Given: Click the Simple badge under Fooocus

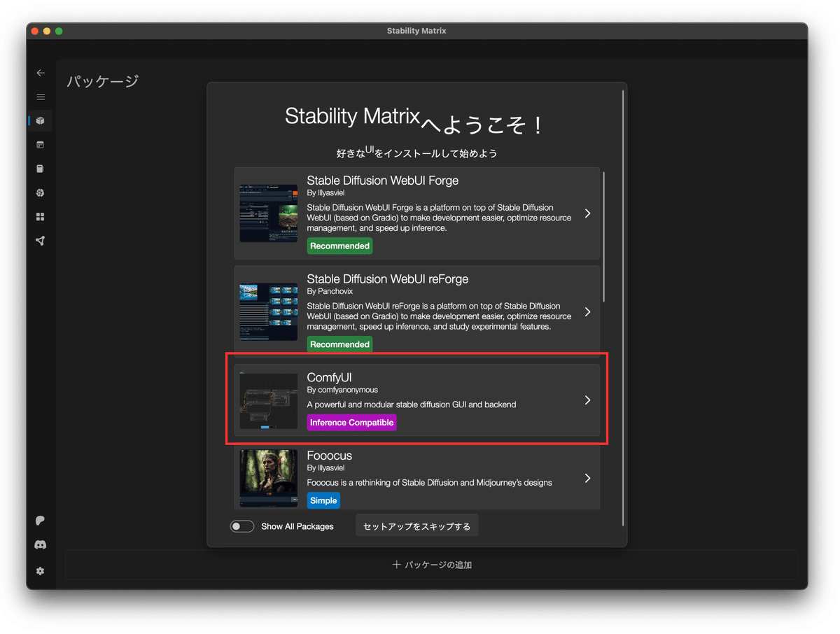Looking at the screenshot, I should 323,500.
